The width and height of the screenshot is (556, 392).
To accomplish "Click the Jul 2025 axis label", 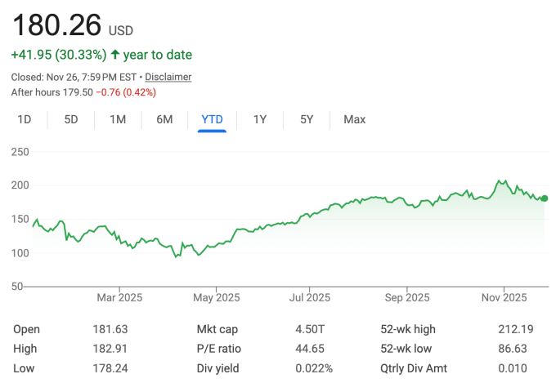I will (x=311, y=297).
